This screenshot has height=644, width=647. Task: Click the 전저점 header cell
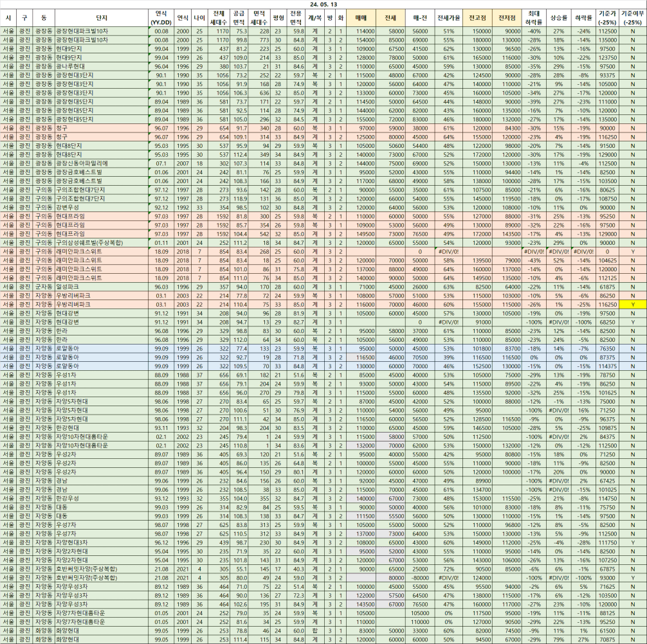507,18
